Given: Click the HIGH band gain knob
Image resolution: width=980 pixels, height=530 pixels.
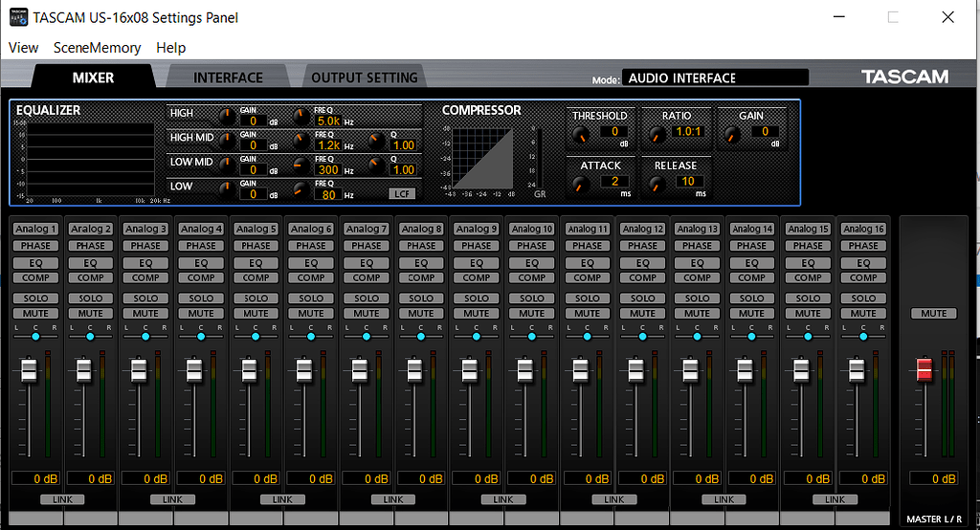Looking at the screenshot, I should pyautogui.click(x=227, y=117).
